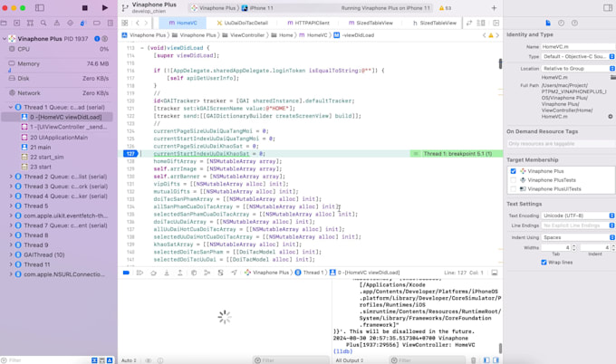Open the related items grid menu
Screen dimensions: 616x364
tap(124, 24)
